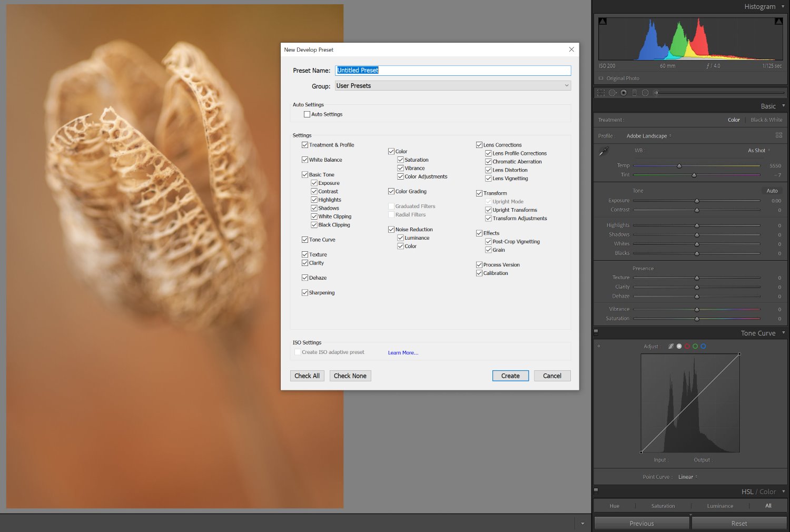This screenshot has height=532, width=790.
Task: Switch Treatment to Black & White
Action: click(766, 120)
